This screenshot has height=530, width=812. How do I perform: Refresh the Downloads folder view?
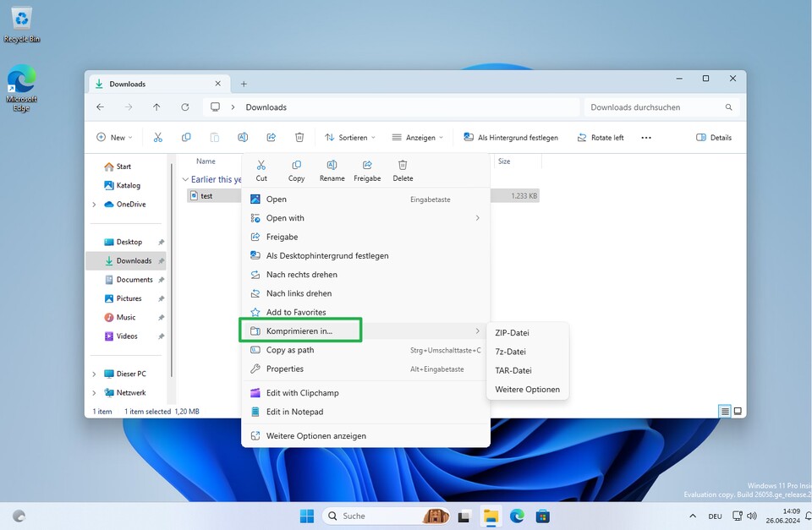pyautogui.click(x=185, y=107)
